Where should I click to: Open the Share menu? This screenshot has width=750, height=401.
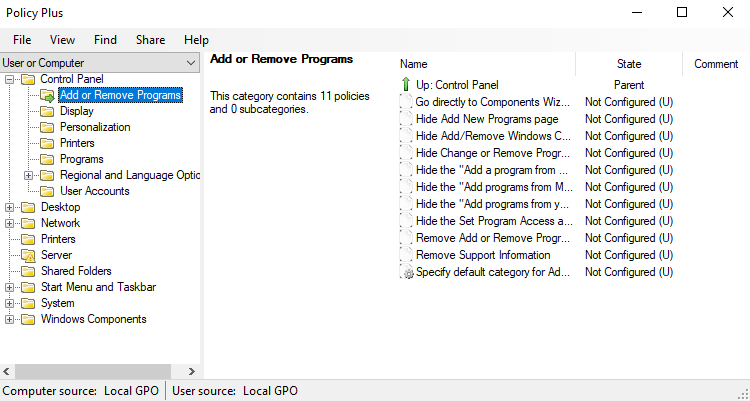coord(150,40)
